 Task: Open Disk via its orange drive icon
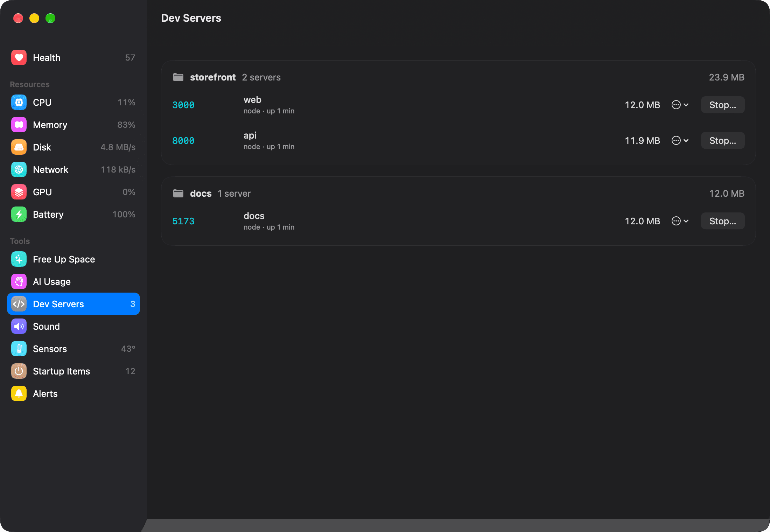(19, 147)
